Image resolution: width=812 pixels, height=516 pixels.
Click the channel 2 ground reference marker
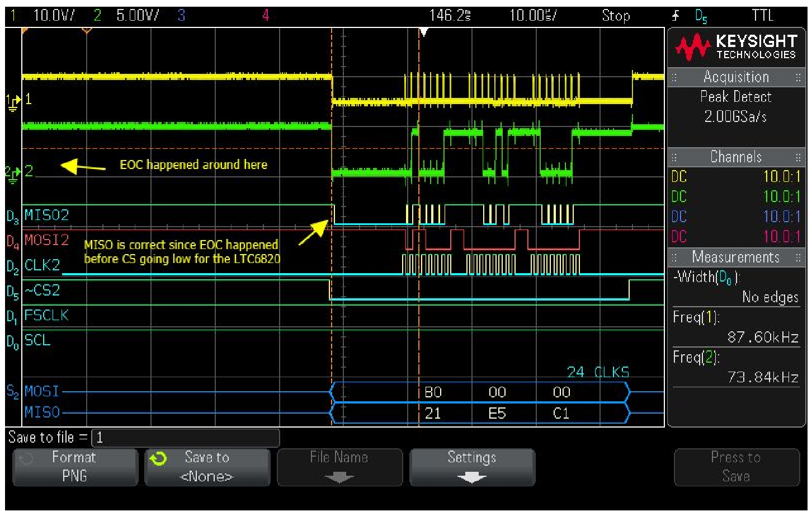coord(13,173)
